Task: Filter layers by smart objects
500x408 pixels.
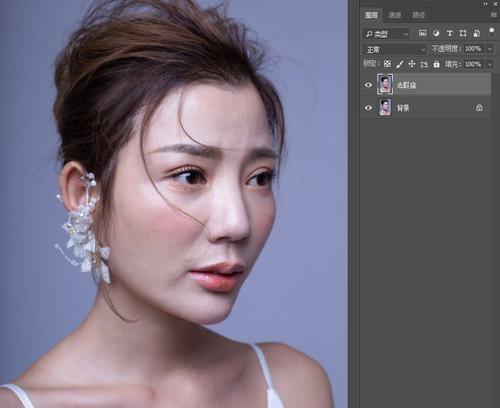Action: [477, 33]
